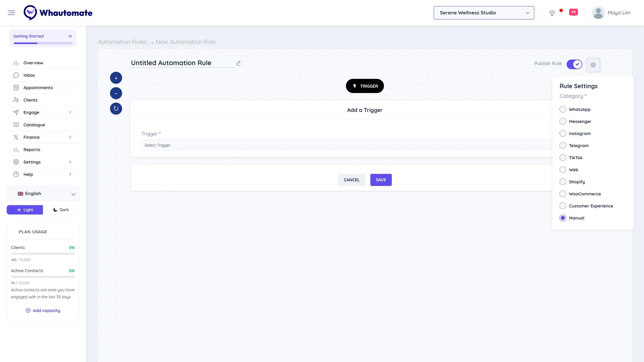Switch to Dark theme
Viewport: 644px width, 362px height.
click(x=61, y=210)
